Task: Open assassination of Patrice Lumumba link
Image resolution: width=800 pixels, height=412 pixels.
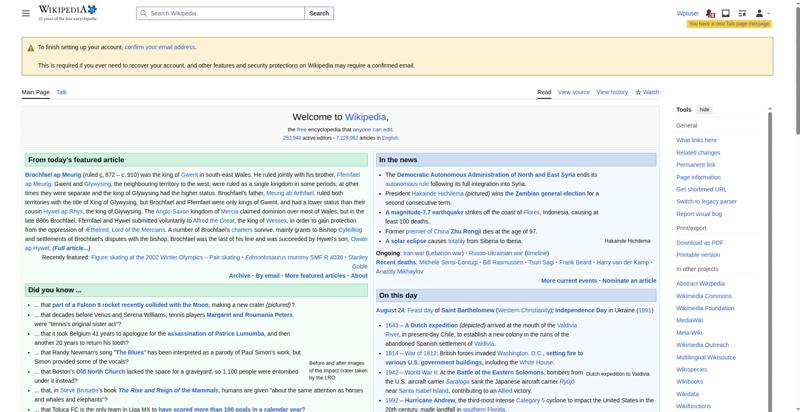Action: [216, 334]
